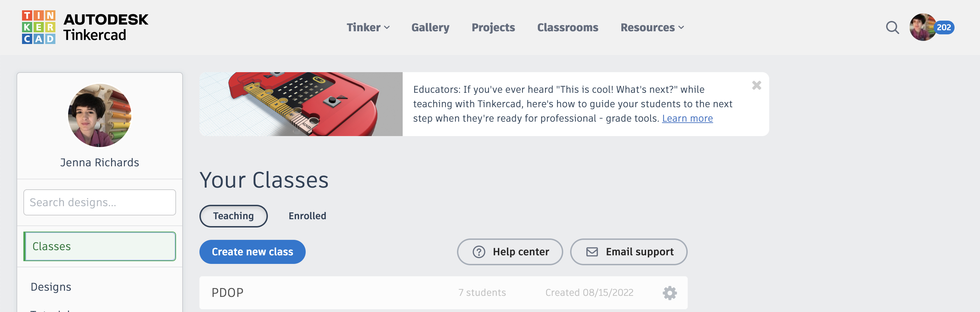Open Classrooms in the top navigation
Image resolution: width=980 pixels, height=312 pixels.
coord(568,27)
